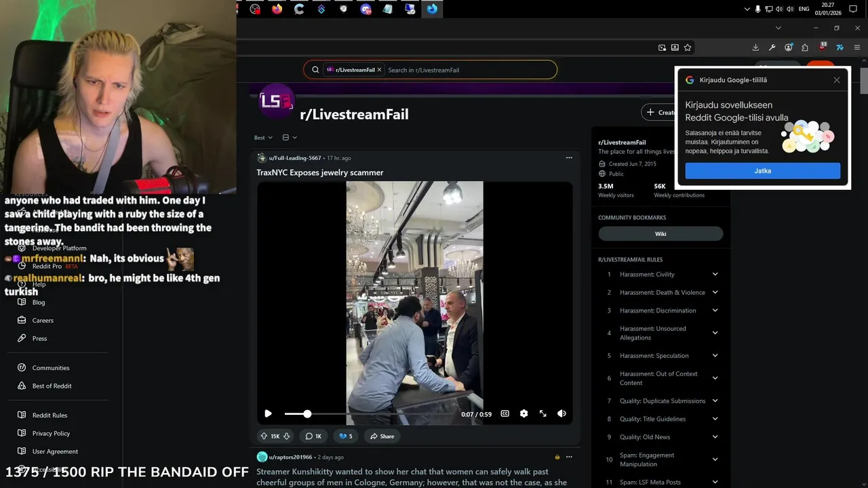Remove r/LivestreamFail search filter chip
Viewport: 868px width, 488px height.
[x=379, y=70]
